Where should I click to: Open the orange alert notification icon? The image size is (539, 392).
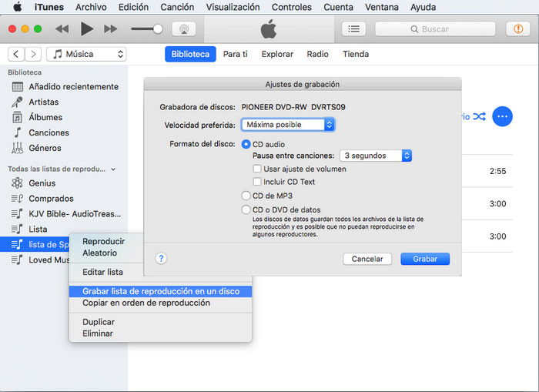click(x=518, y=29)
